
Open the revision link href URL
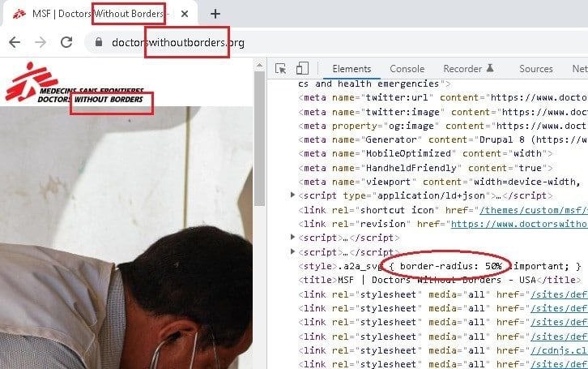[519, 224]
